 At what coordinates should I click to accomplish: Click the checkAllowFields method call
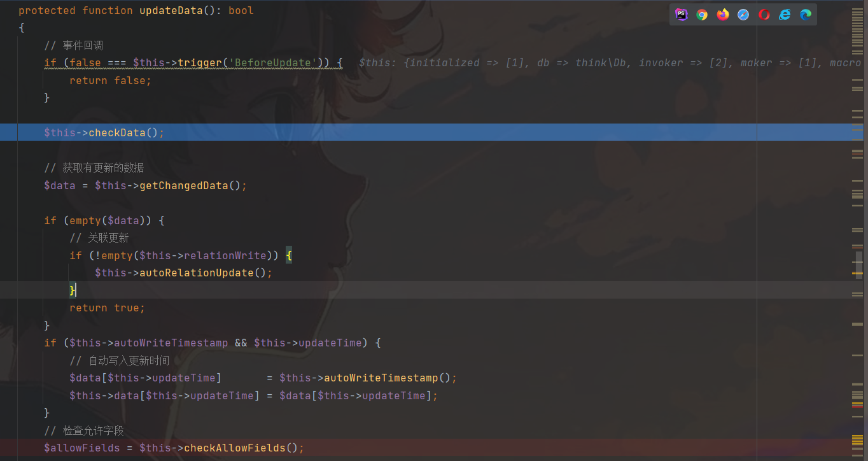(235, 448)
